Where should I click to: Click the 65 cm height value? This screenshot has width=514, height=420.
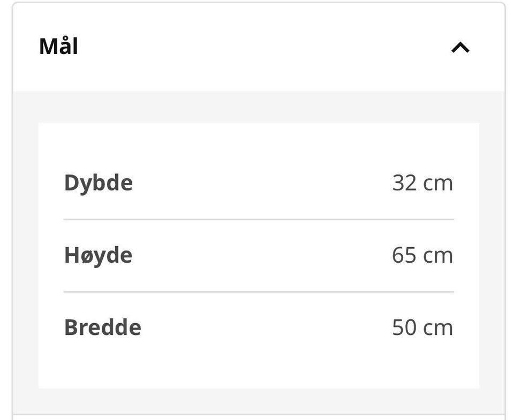(x=422, y=255)
